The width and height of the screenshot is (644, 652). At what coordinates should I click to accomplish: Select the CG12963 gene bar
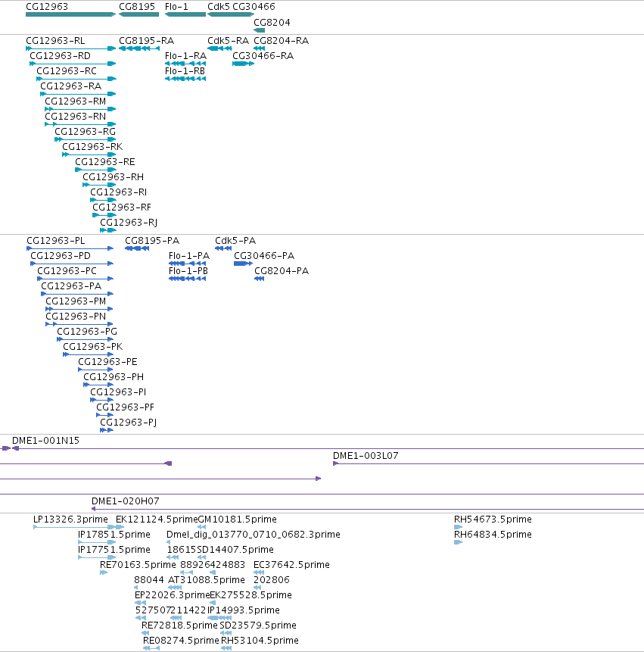pos(70,14)
